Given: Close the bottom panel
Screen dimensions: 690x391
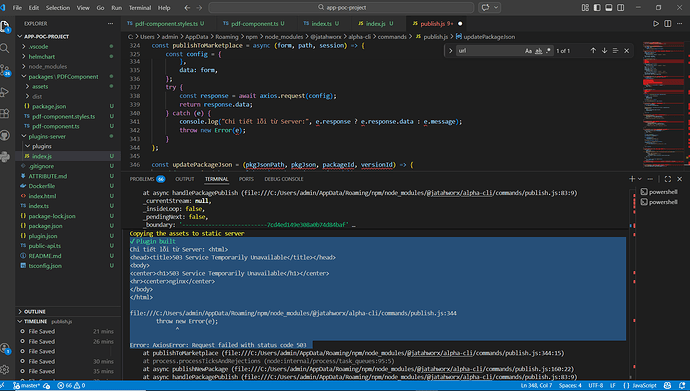Looking at the screenshot, I should coord(680,179).
